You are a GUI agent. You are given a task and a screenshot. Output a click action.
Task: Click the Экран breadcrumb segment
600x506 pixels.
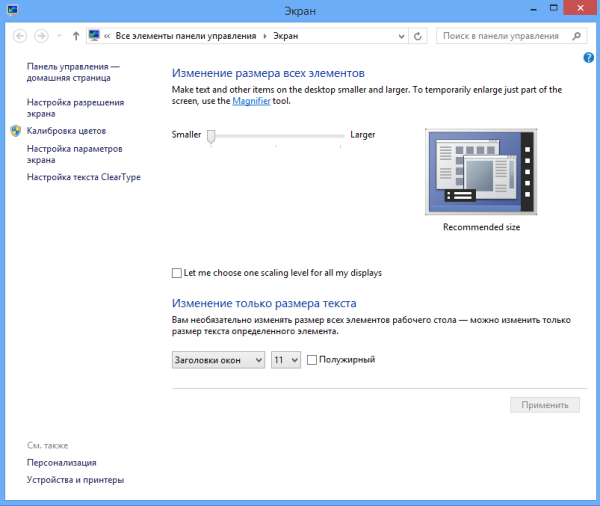285,36
